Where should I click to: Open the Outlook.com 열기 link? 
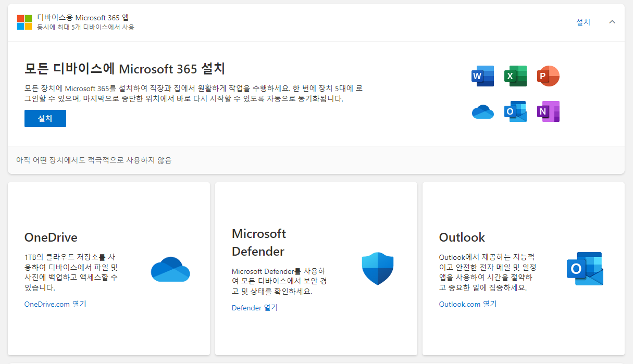click(468, 304)
